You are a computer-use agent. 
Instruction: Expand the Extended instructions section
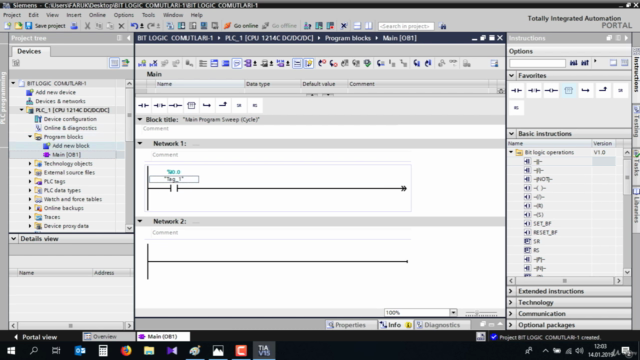(511, 291)
